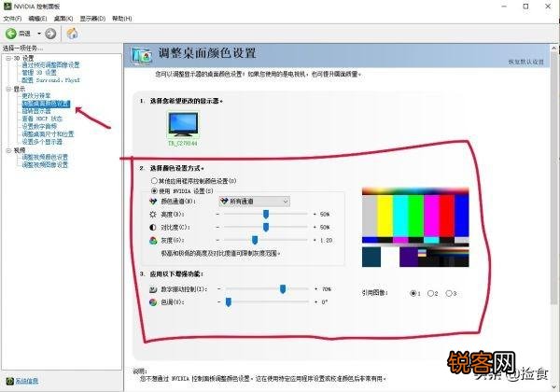Collapse the 3D 设置 tree node

pyautogui.click(x=8, y=58)
